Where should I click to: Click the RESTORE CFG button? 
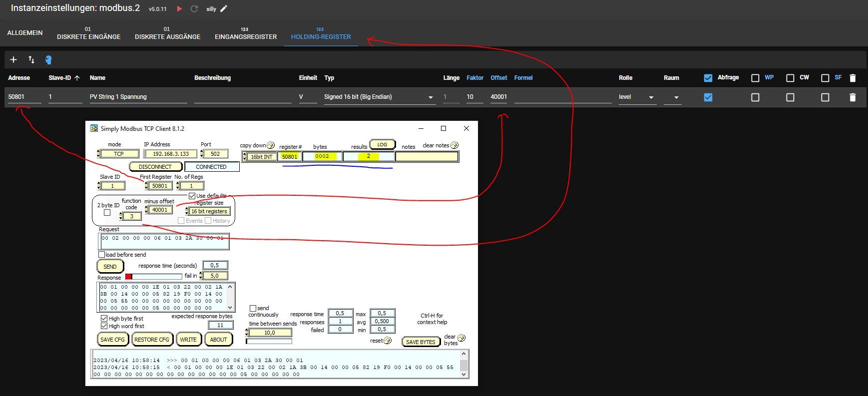[x=152, y=340]
